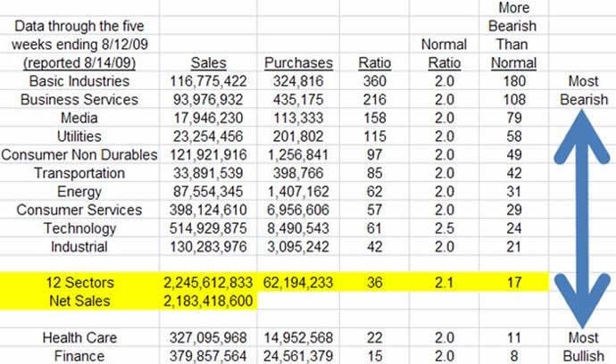
Task: Select Technology's Normal Ratio cell of 2.5
Action: coord(444,227)
